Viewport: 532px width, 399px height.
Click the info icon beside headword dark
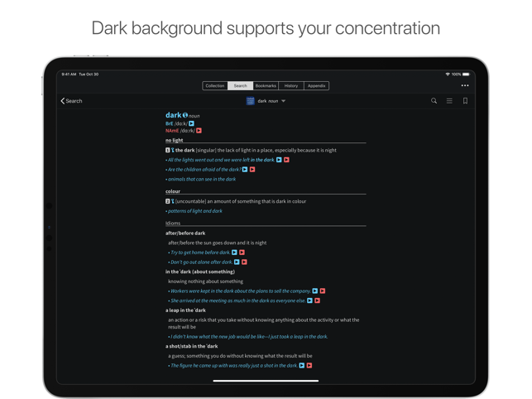pos(185,115)
